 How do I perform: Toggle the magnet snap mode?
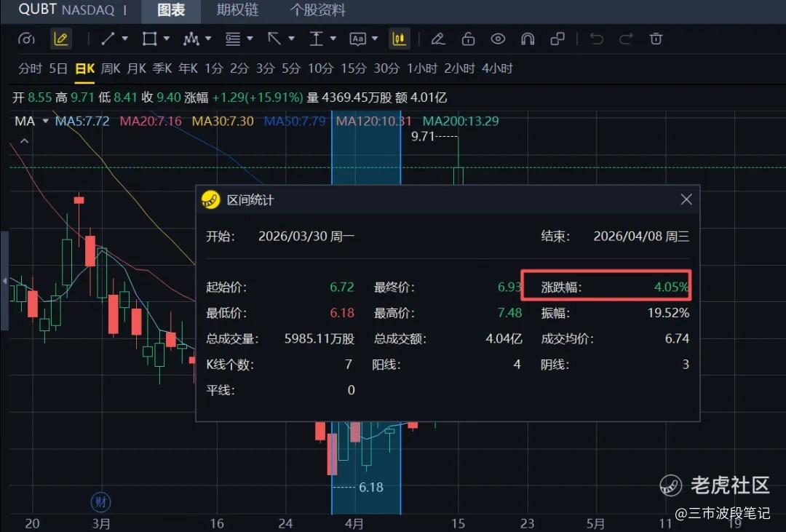(x=528, y=39)
